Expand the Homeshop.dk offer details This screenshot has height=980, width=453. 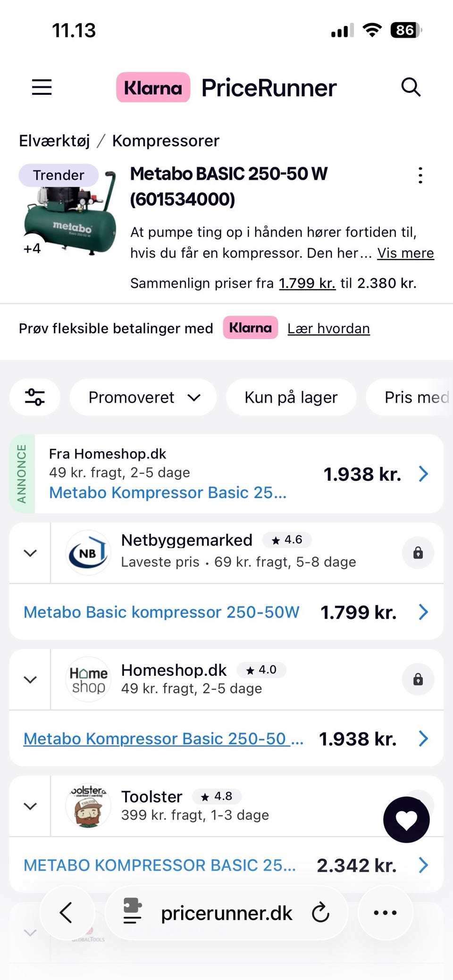(30, 679)
